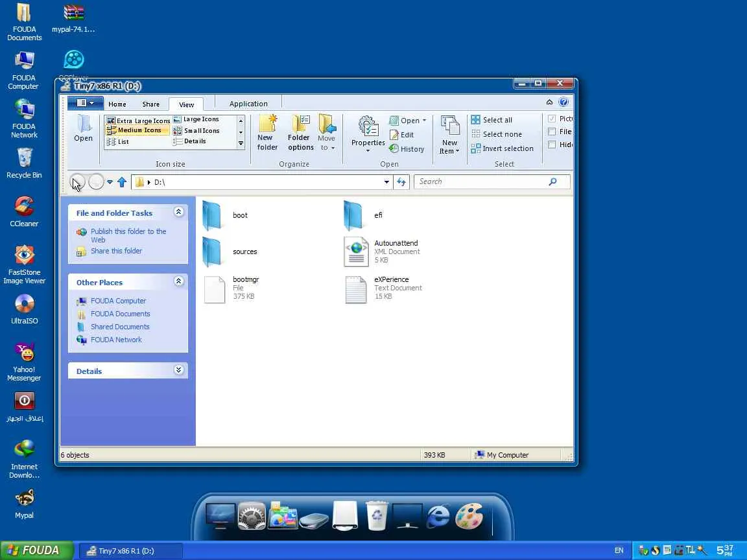
Task: Refresh the D:\ address bar
Action: click(x=401, y=182)
